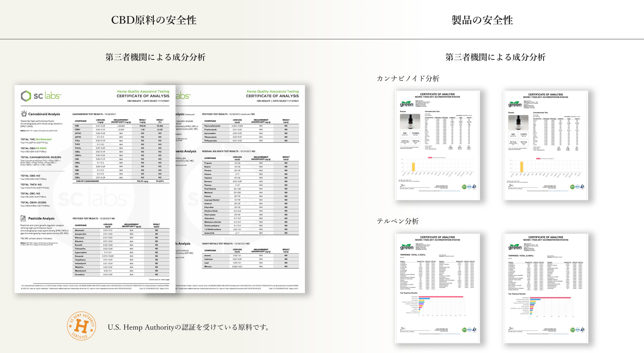This screenshot has width=644, height=353.
Task: Click the 'カンナビノイド分析' label
Action: tap(408, 79)
